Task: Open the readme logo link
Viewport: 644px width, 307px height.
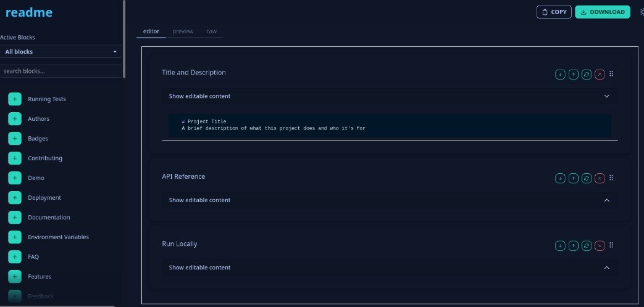Action: [x=29, y=12]
